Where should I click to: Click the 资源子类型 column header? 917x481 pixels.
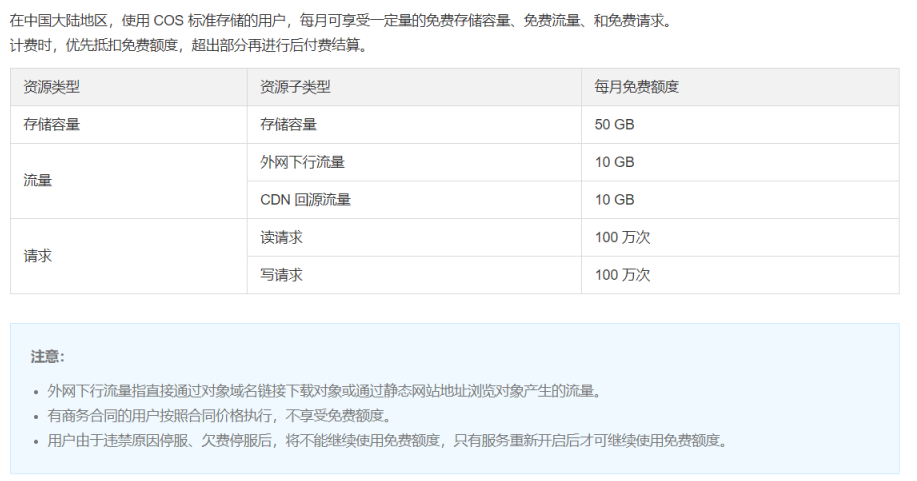[x=295, y=87]
